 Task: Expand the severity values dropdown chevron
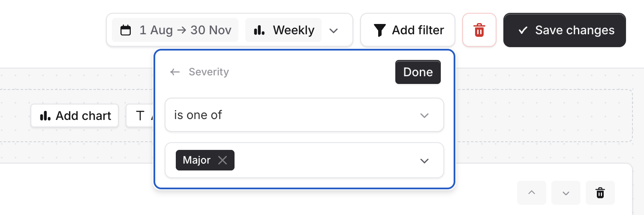(424, 161)
